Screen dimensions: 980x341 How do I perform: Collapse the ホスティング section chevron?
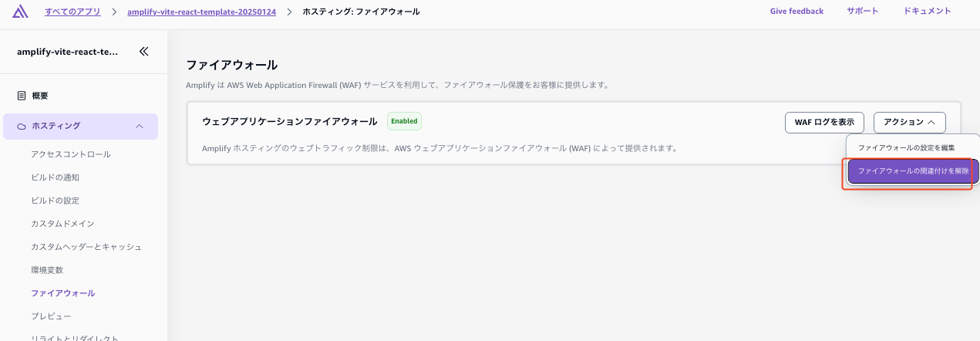coord(139,126)
